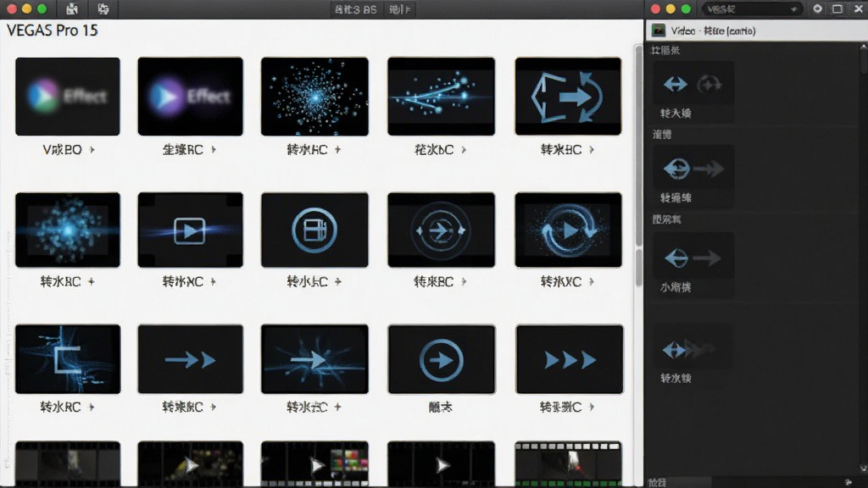868x488 pixels.
Task: Click the plus beside the blue particle cluster label
Action: [92, 281]
